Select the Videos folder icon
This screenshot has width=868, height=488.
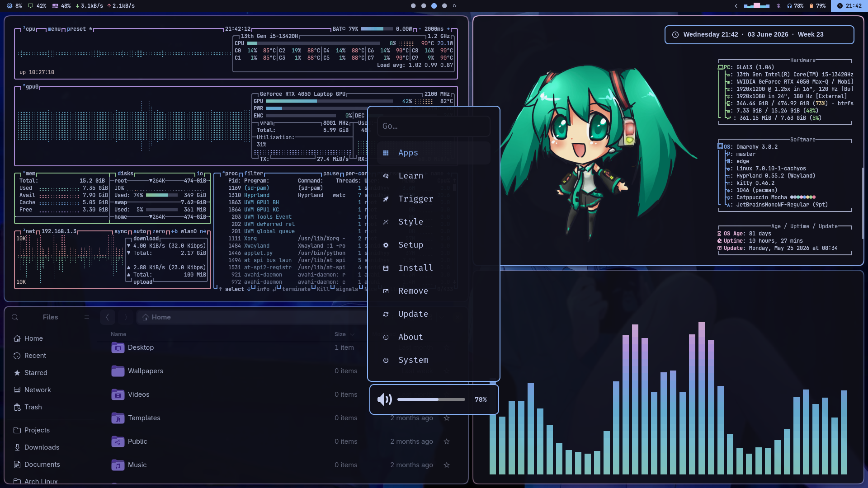click(118, 394)
